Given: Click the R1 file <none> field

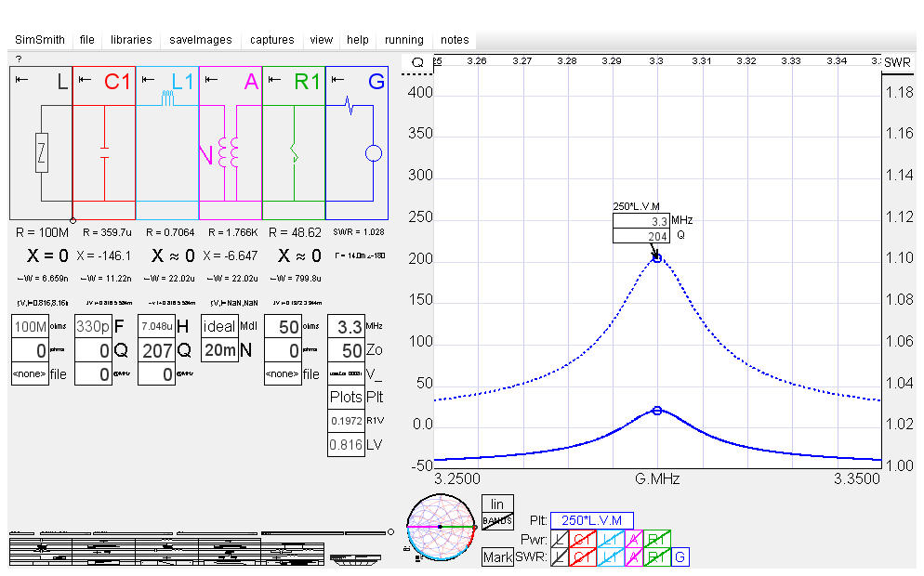Looking at the screenshot, I should pyautogui.click(x=283, y=374).
